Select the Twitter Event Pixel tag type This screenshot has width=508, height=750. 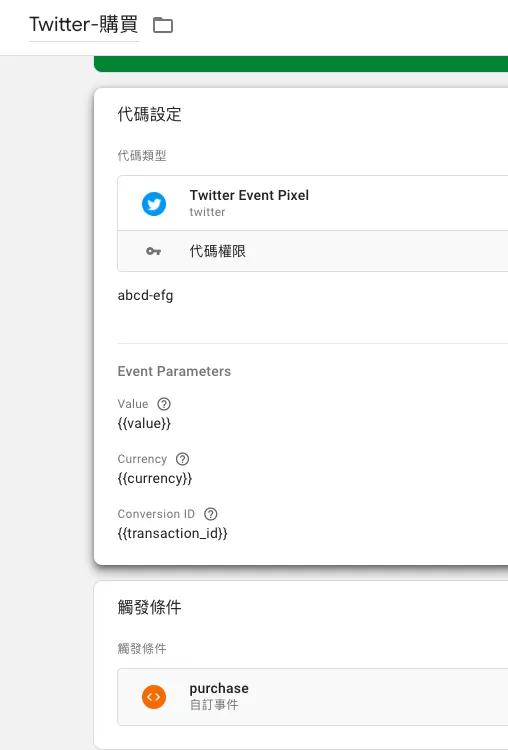313,203
